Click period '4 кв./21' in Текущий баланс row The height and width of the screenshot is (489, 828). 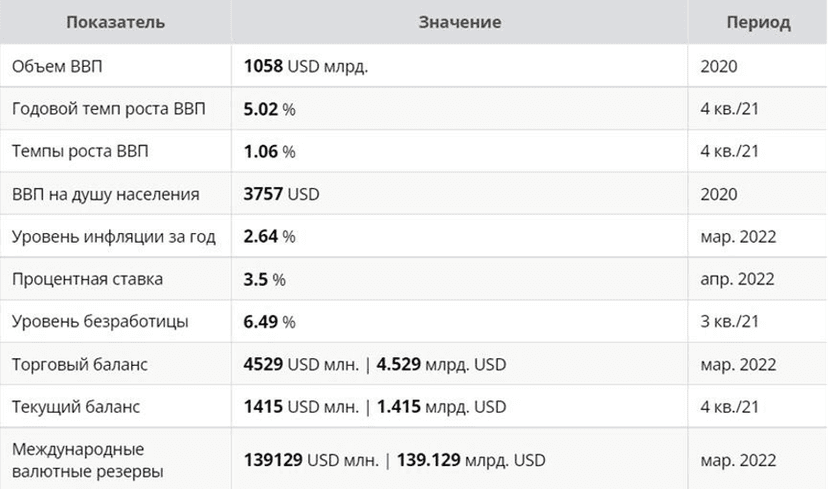729,407
